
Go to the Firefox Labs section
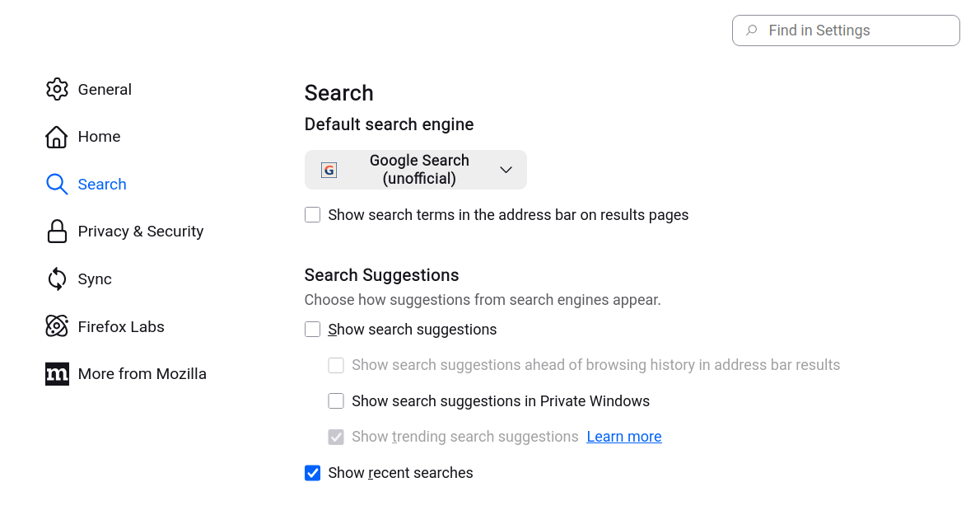pyautogui.click(x=121, y=326)
